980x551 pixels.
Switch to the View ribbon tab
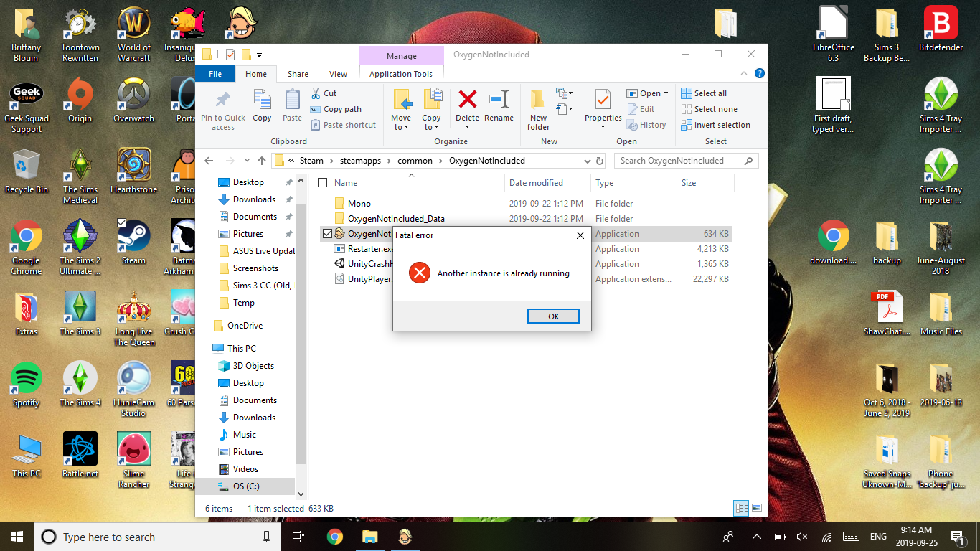[x=338, y=74]
